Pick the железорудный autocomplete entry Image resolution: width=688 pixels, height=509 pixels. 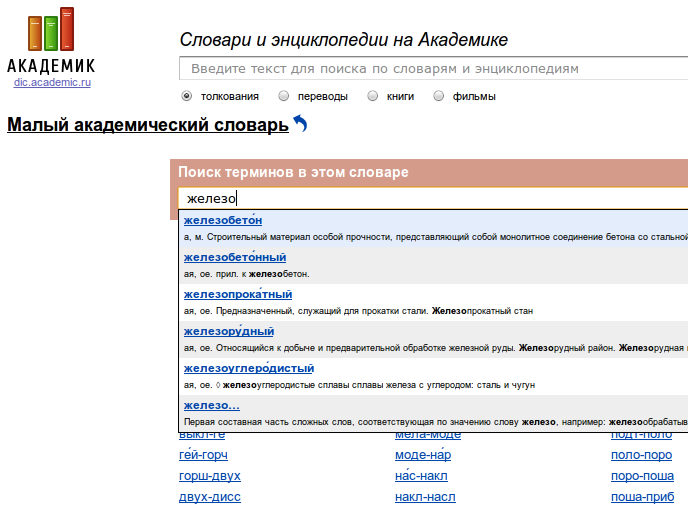pyautogui.click(x=229, y=331)
